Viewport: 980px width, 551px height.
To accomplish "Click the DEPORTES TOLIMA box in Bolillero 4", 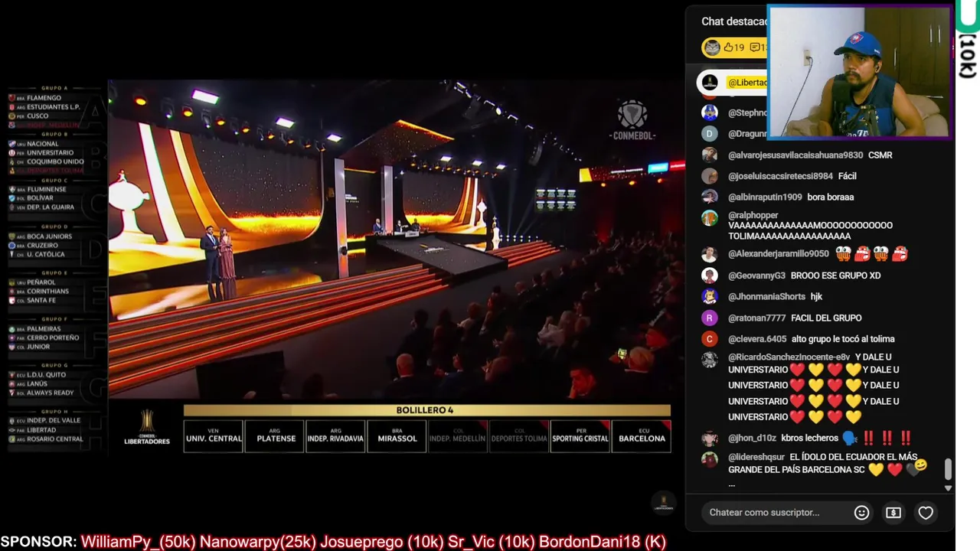I will point(519,436).
